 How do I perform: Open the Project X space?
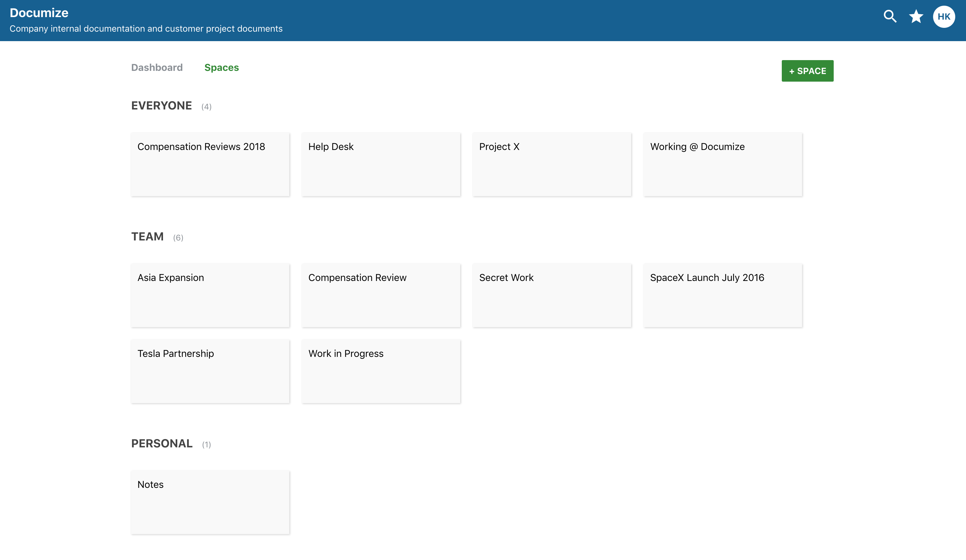552,165
